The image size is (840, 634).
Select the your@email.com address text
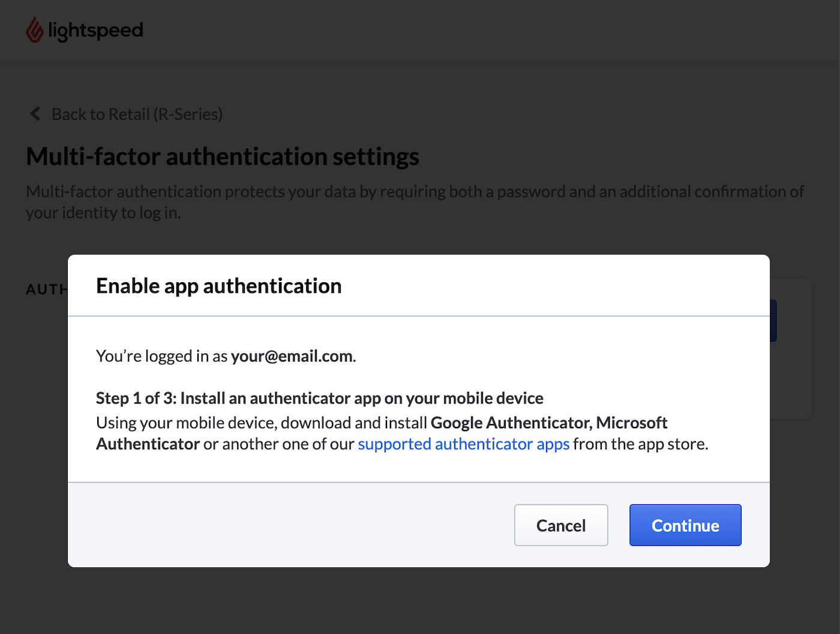click(x=292, y=355)
